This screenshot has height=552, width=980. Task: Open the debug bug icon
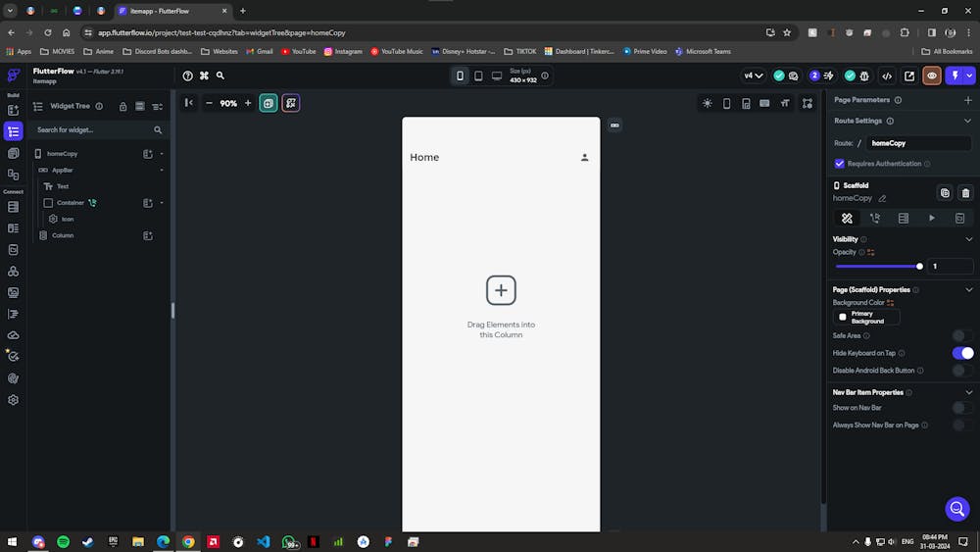865,75
